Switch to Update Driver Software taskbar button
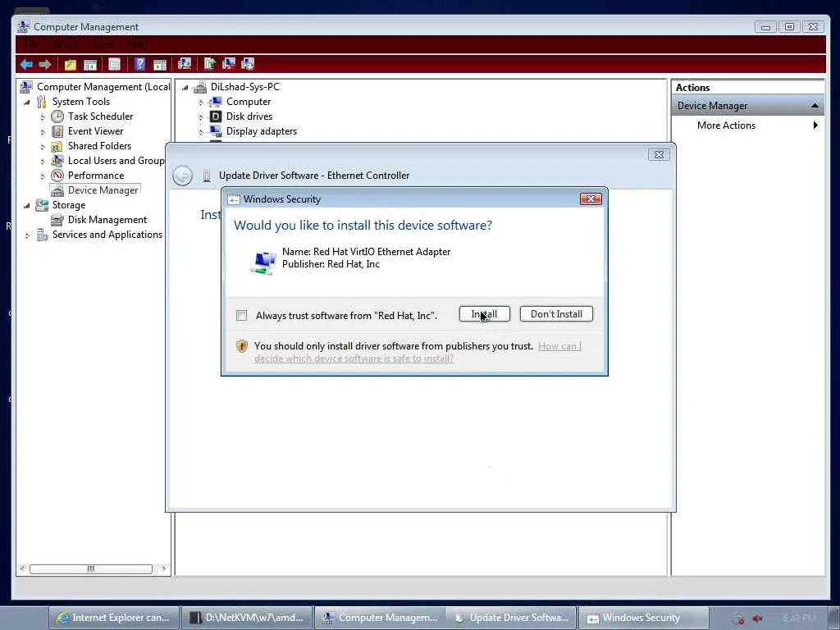The width and height of the screenshot is (840, 630). [510, 618]
